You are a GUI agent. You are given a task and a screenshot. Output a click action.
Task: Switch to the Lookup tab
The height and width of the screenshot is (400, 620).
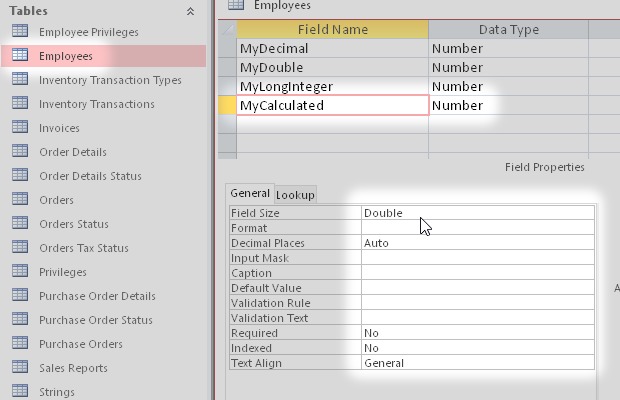coord(295,195)
